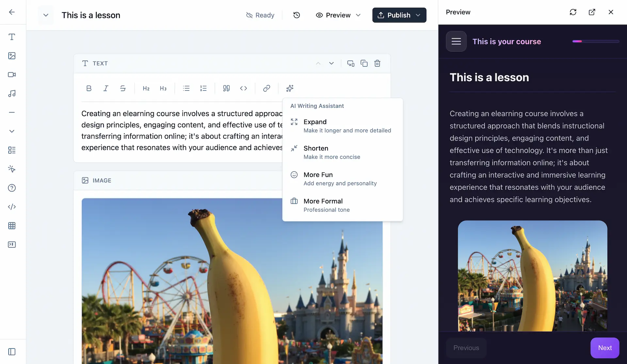Duplicate the Text block

click(364, 63)
